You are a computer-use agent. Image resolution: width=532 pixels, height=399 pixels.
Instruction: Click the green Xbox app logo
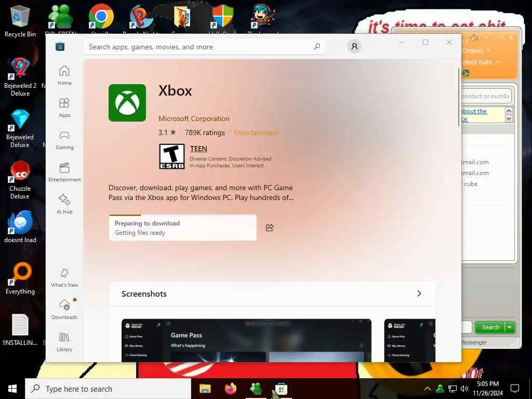(127, 103)
